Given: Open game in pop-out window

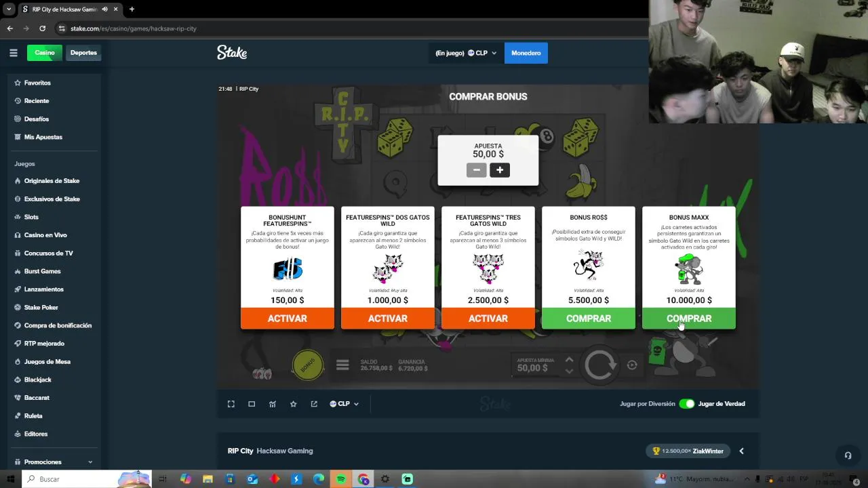Looking at the screenshot, I should point(314,404).
